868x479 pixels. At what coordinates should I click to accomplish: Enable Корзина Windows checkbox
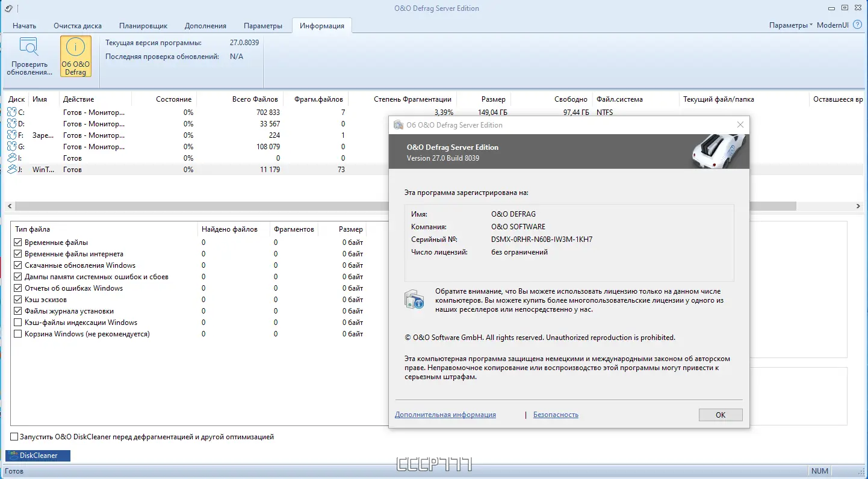click(18, 334)
